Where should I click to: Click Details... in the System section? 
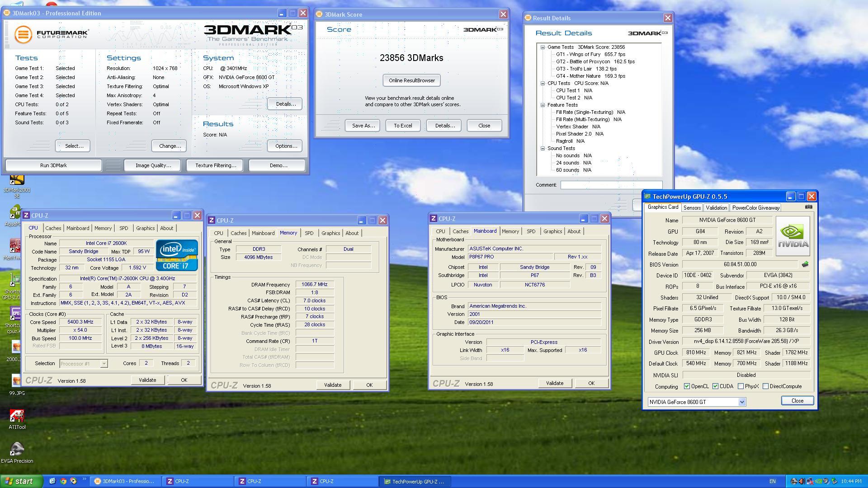click(286, 104)
